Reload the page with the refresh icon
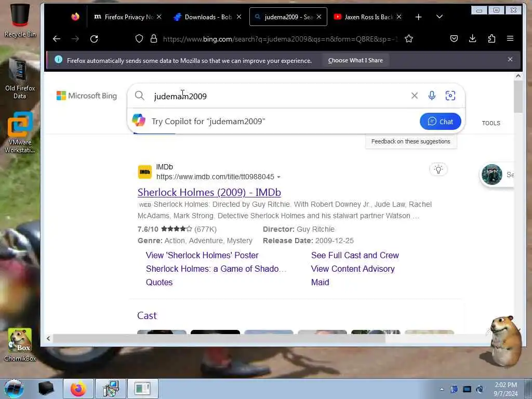Image resolution: width=532 pixels, height=399 pixels. 94,38
